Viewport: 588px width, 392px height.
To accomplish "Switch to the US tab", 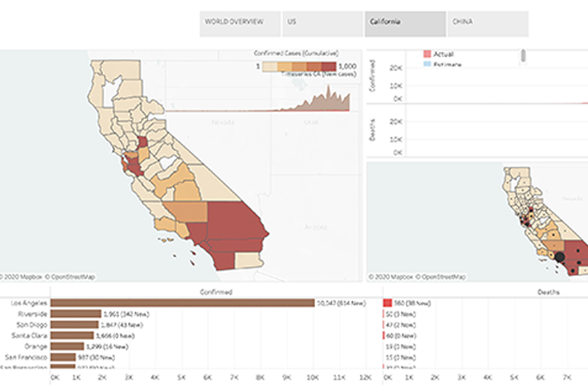I will 323,24.
